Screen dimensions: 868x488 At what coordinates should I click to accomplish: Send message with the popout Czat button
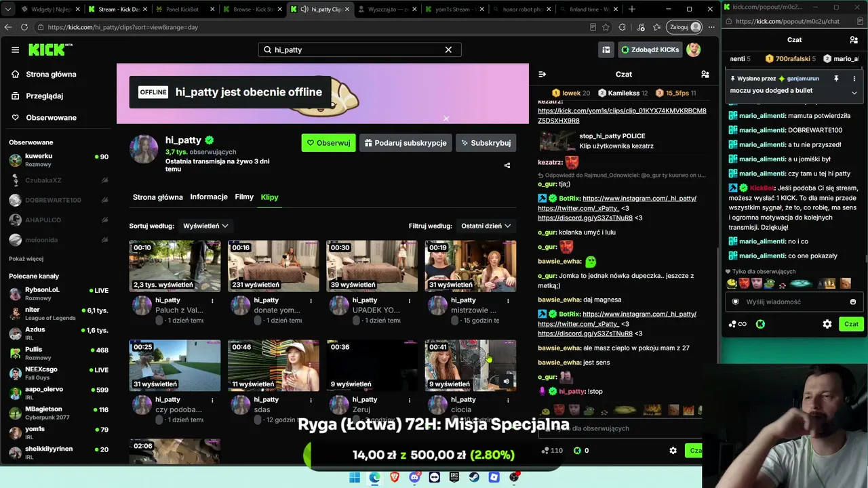(x=851, y=324)
